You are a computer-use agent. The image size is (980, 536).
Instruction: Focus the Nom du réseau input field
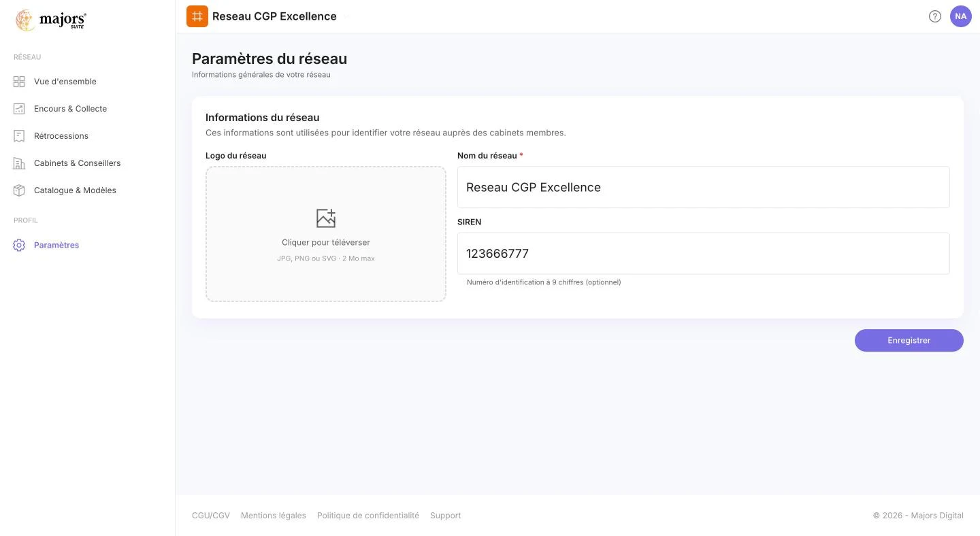[704, 187]
